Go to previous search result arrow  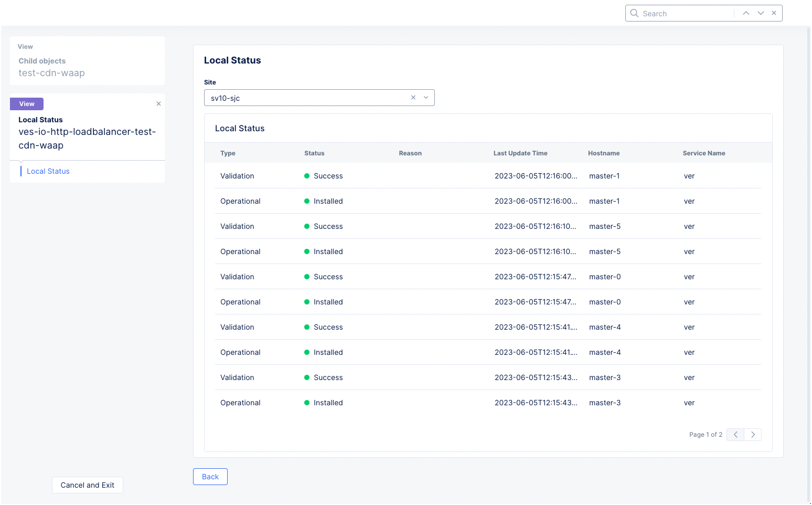746,13
